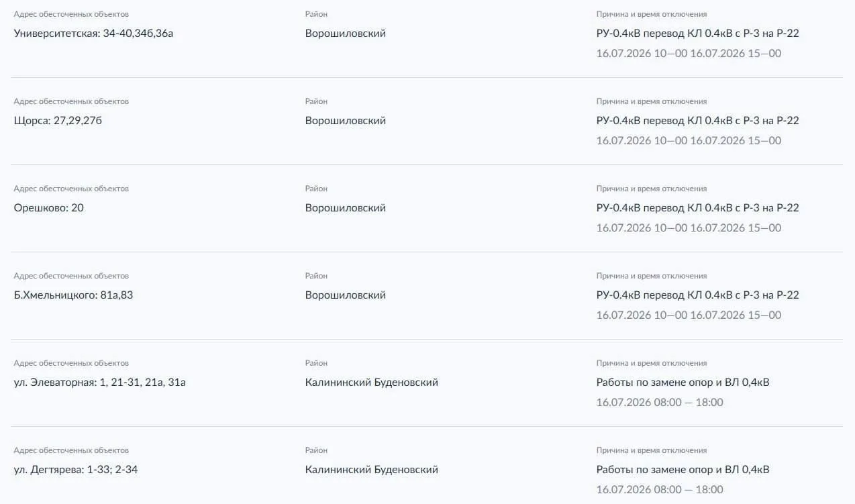Click the first Адрес обесточенных объектов column label
Image resolution: width=855 pixels, height=504 pixels.
(x=71, y=14)
